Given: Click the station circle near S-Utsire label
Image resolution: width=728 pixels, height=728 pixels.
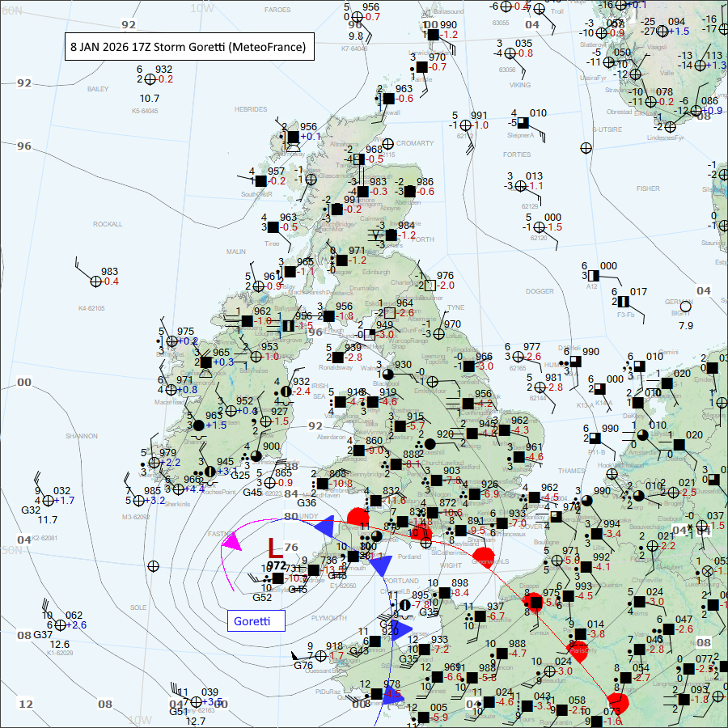Looking at the screenshot, I should click(586, 148).
